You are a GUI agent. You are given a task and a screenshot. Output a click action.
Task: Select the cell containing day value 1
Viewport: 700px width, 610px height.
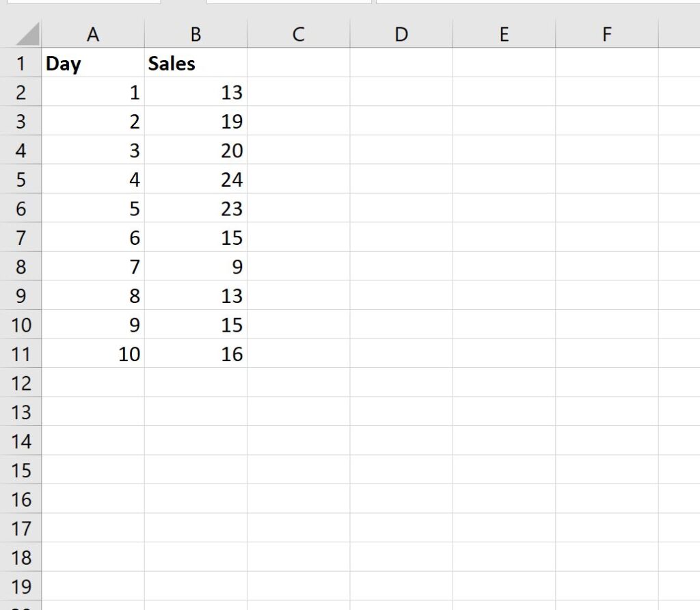pyautogui.click(x=93, y=92)
